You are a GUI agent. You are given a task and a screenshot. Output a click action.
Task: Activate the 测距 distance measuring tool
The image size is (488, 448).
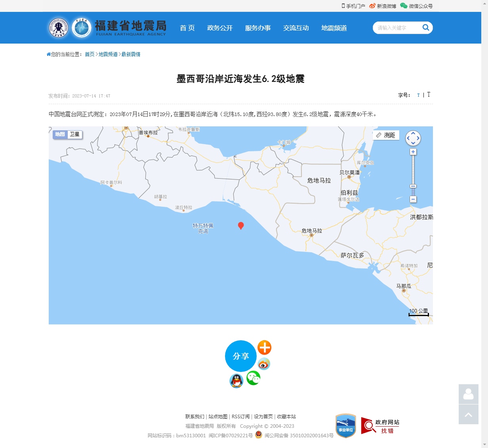tap(386, 135)
